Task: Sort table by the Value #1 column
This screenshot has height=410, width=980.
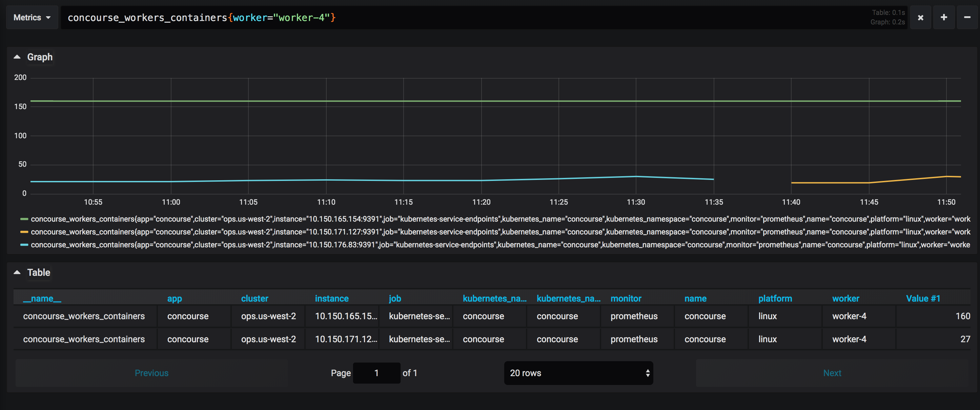Action: [x=923, y=298]
